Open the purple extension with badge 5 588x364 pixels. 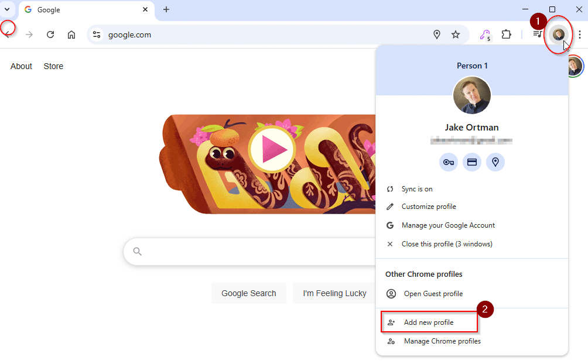click(486, 35)
